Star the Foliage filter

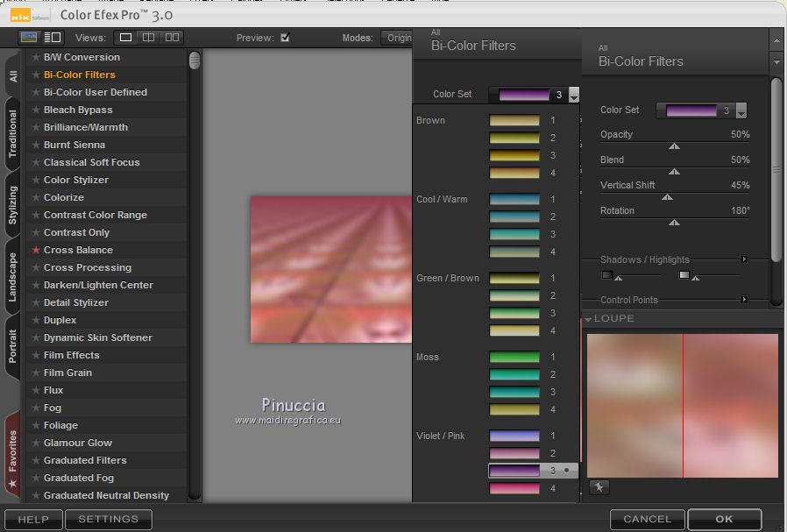(x=36, y=425)
